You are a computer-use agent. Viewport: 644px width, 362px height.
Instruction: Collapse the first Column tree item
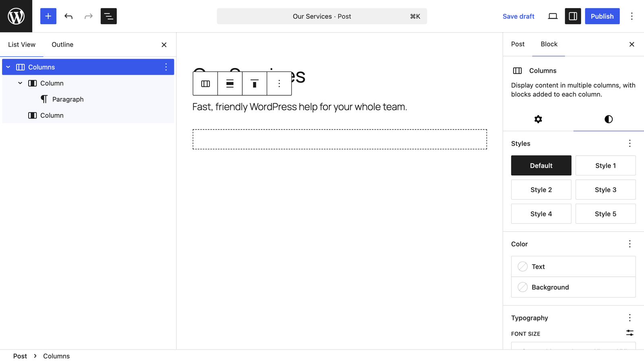pyautogui.click(x=20, y=83)
